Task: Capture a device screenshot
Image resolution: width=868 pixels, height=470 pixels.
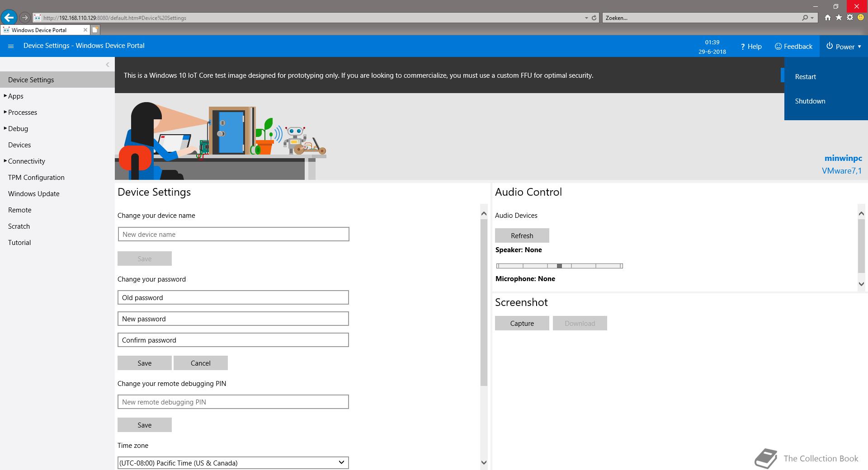Action: click(x=522, y=323)
